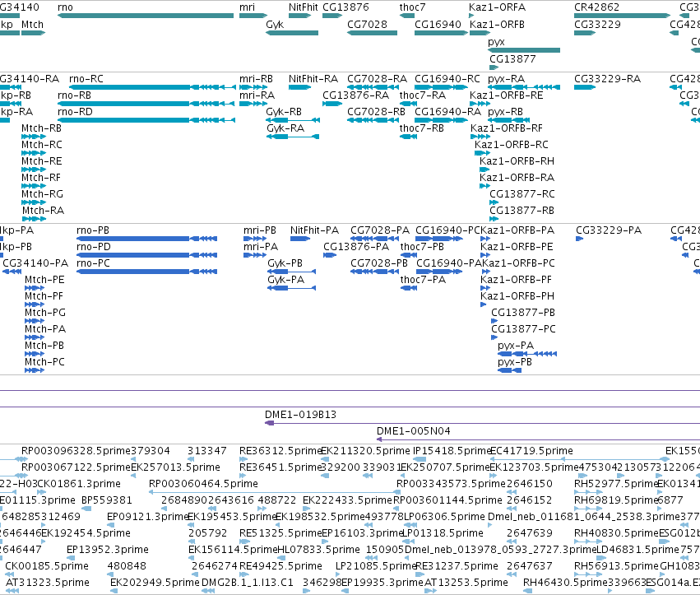The height and width of the screenshot is (595, 700).
Task: Click transcript Kaz1-ORFB-RF
Action: coord(506,128)
